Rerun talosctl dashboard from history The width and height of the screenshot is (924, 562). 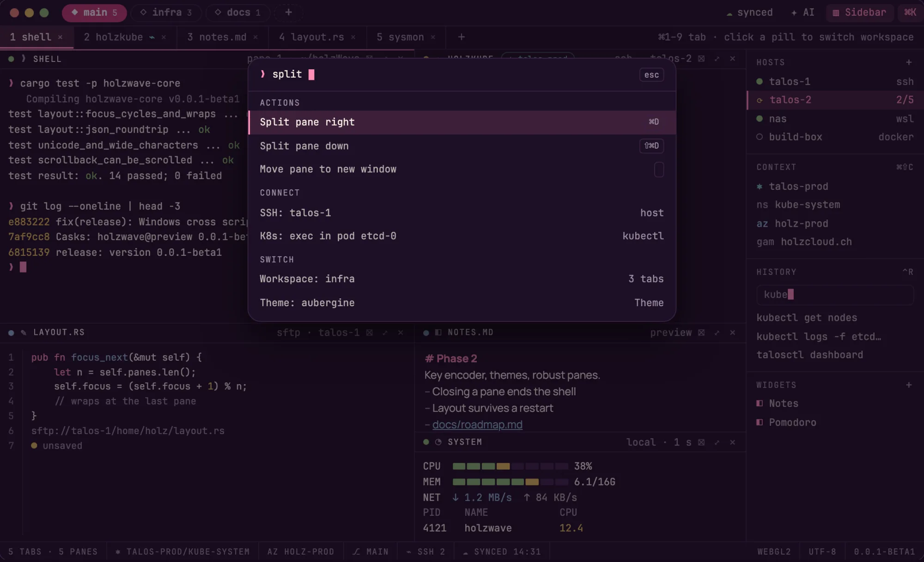pyautogui.click(x=809, y=355)
